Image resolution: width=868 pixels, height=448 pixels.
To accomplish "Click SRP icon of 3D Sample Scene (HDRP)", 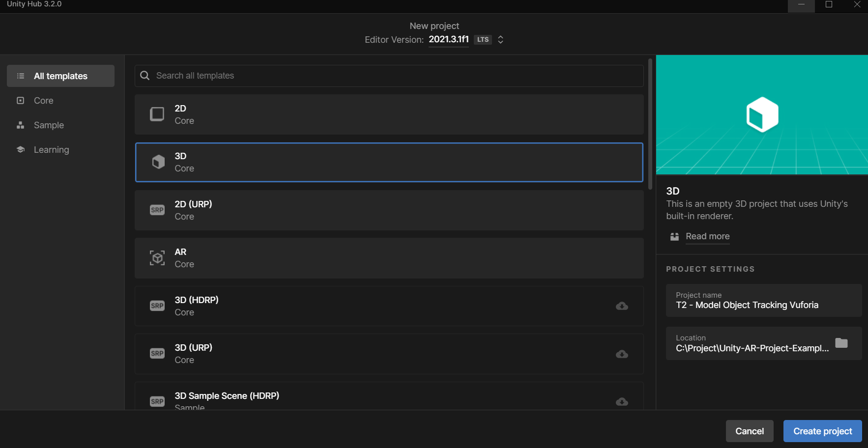I will tap(157, 402).
